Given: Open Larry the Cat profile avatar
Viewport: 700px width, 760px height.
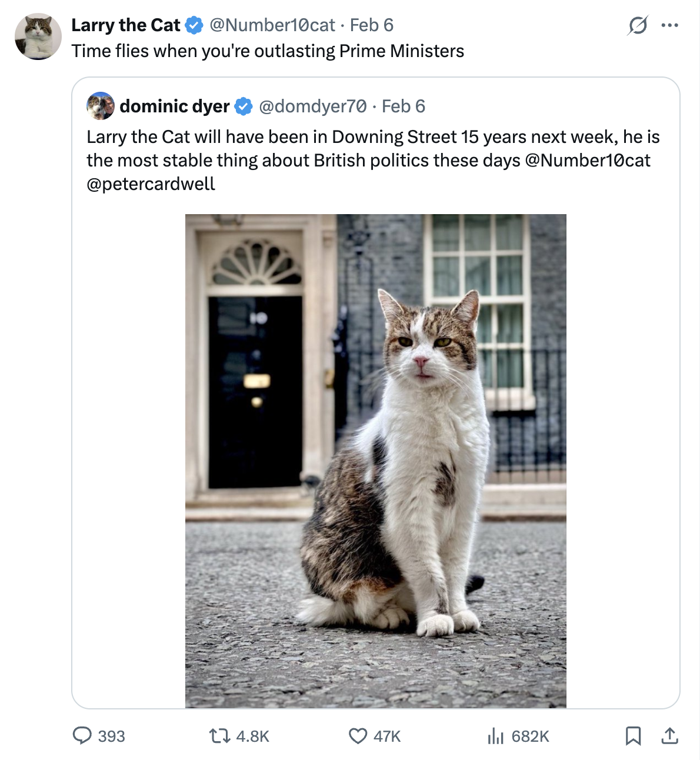Looking at the screenshot, I should click(x=38, y=36).
